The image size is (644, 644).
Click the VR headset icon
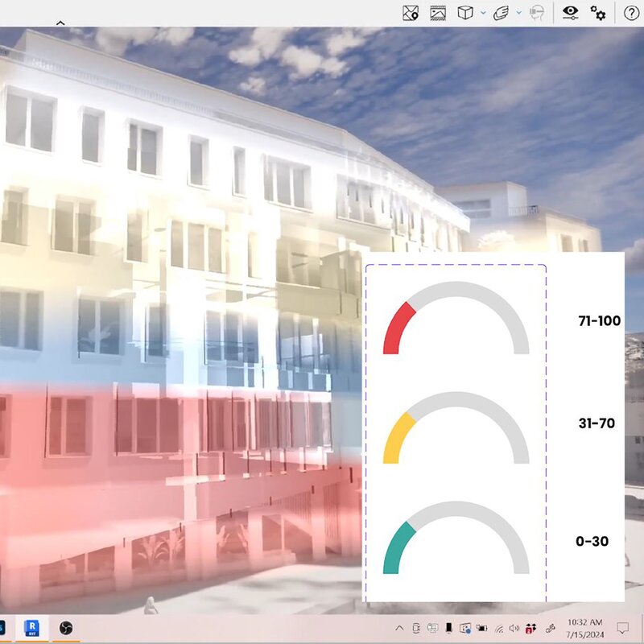click(x=537, y=13)
